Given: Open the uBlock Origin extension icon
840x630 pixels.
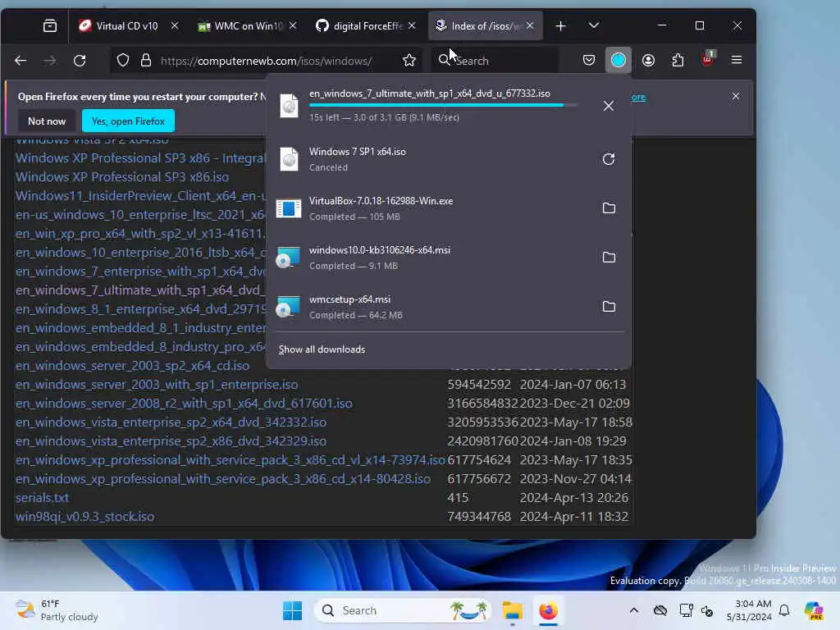Looking at the screenshot, I should click(x=708, y=59).
